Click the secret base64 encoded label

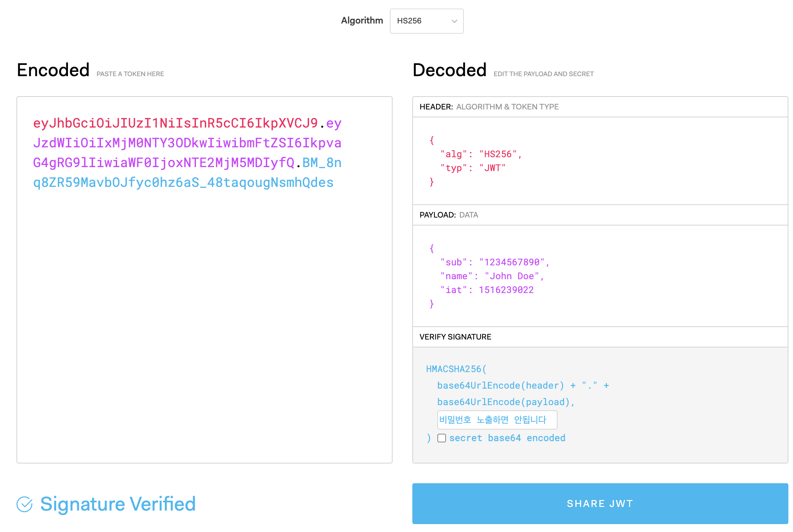tap(507, 438)
